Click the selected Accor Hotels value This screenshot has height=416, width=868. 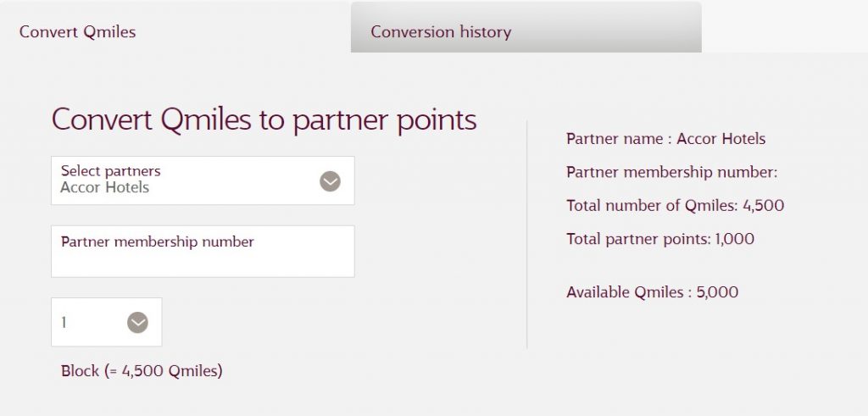coord(104,187)
